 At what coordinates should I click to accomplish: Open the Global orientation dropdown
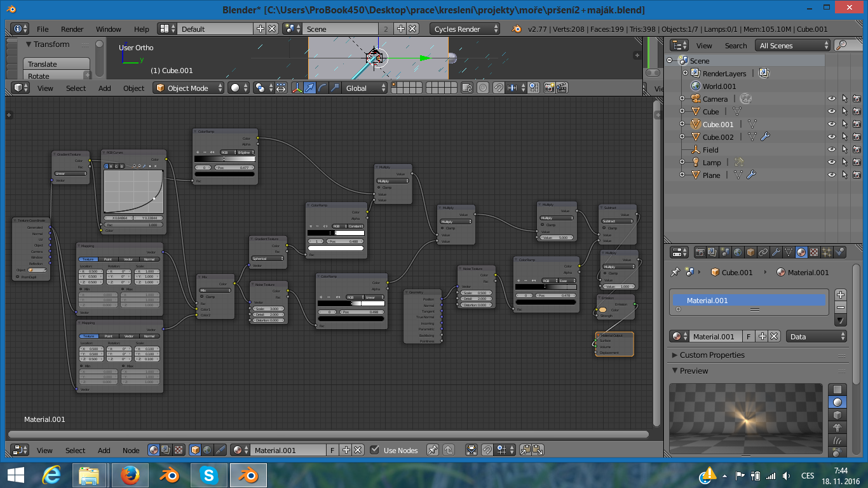364,88
